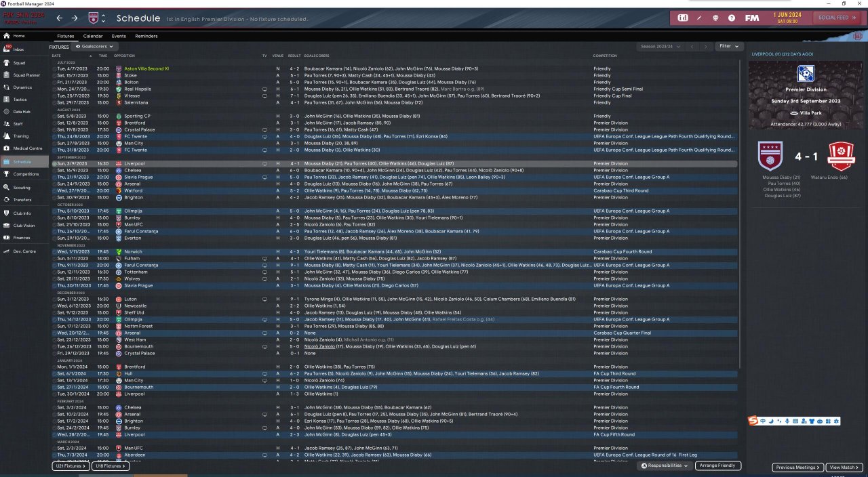The image size is (868, 477).
Task: Click the 'id' in-game editor icon
Action: coord(684,18)
